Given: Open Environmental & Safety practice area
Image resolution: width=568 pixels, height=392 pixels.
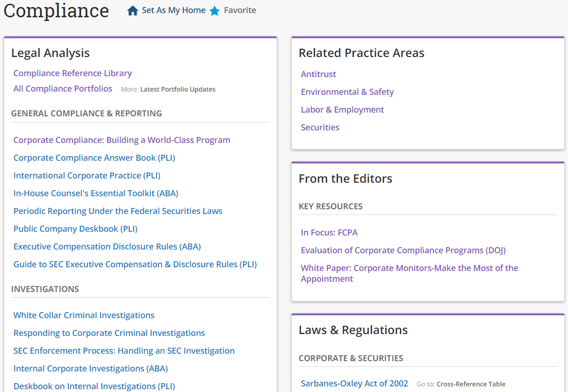Looking at the screenshot, I should (347, 92).
